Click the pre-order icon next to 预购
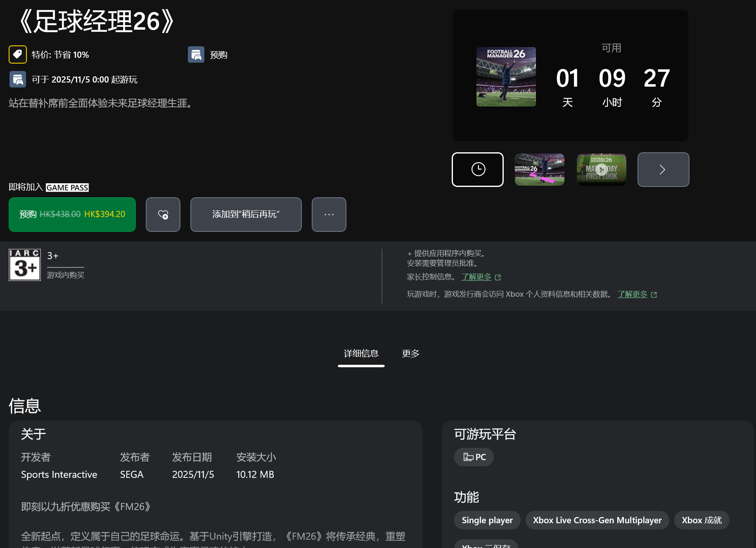 pyautogui.click(x=196, y=54)
